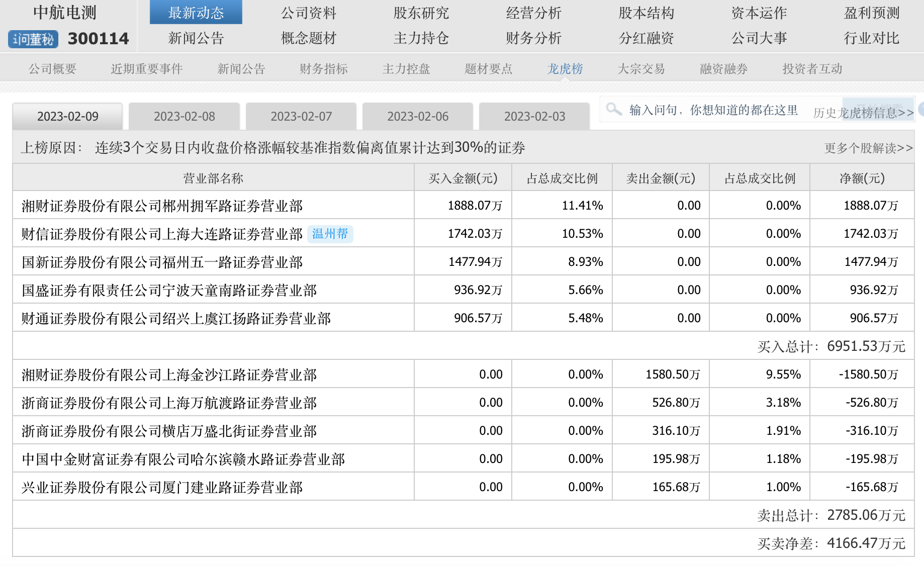
Task: Open 湘财证券郴州拥军路证券营业部 entry
Action: 162,206
